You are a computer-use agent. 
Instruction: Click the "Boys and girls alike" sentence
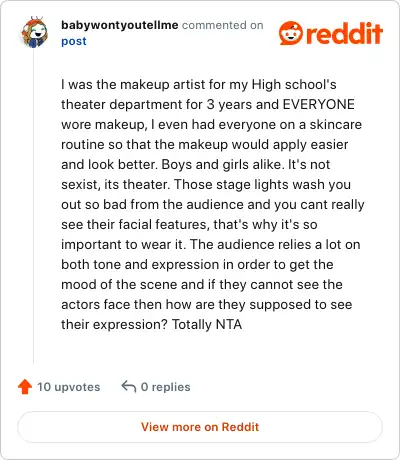click(x=222, y=165)
